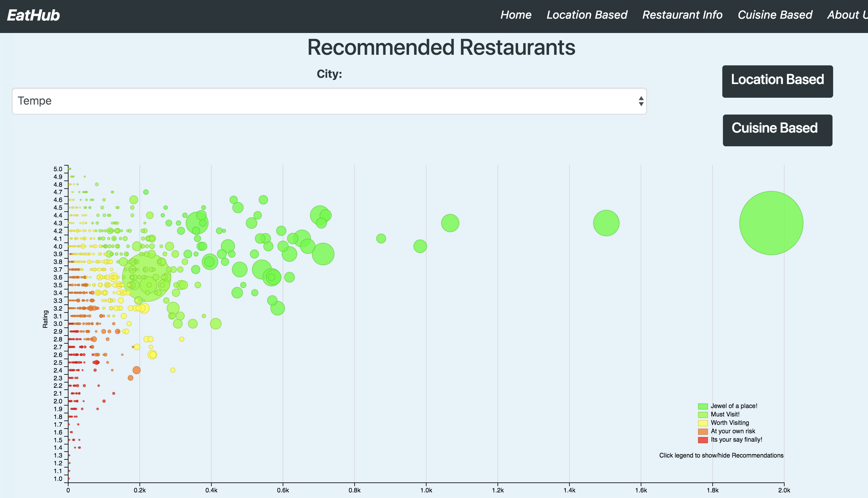868x498 pixels.
Task: Open Restaurant Info nav link
Action: click(x=682, y=15)
